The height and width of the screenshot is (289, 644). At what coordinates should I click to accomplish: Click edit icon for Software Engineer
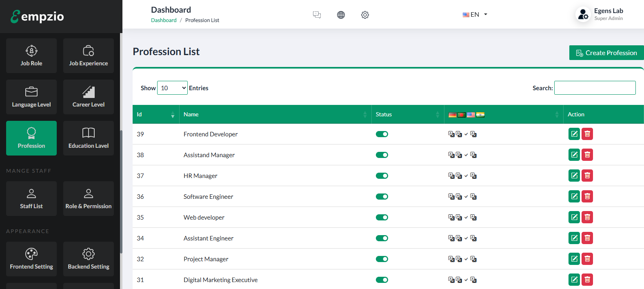[574, 196]
